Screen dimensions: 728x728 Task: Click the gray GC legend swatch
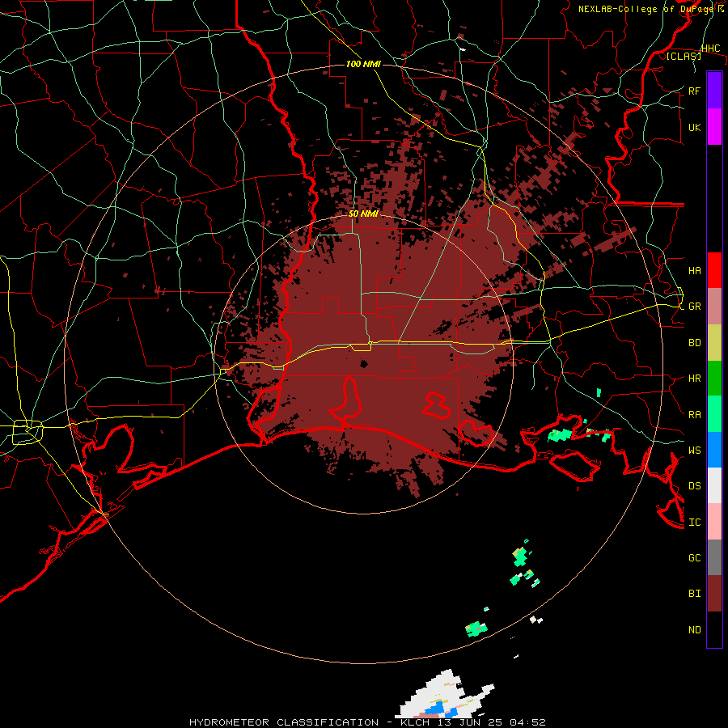[x=714, y=557]
